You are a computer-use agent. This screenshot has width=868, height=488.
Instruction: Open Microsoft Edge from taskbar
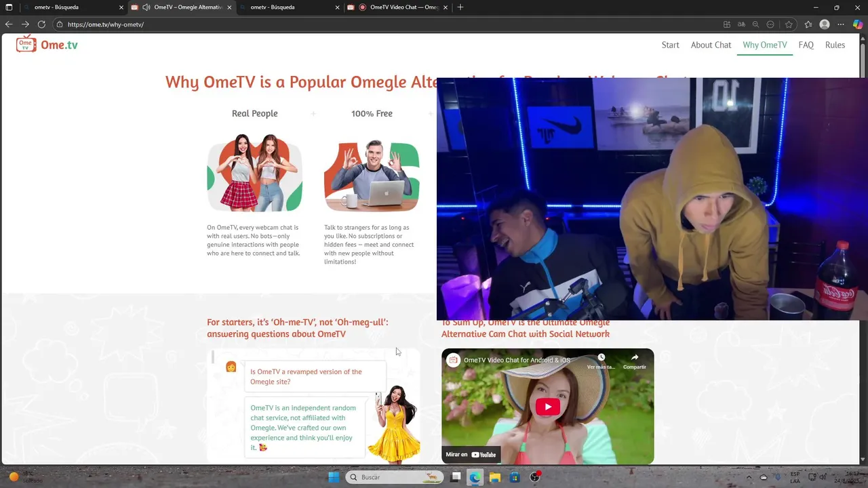[x=475, y=477]
